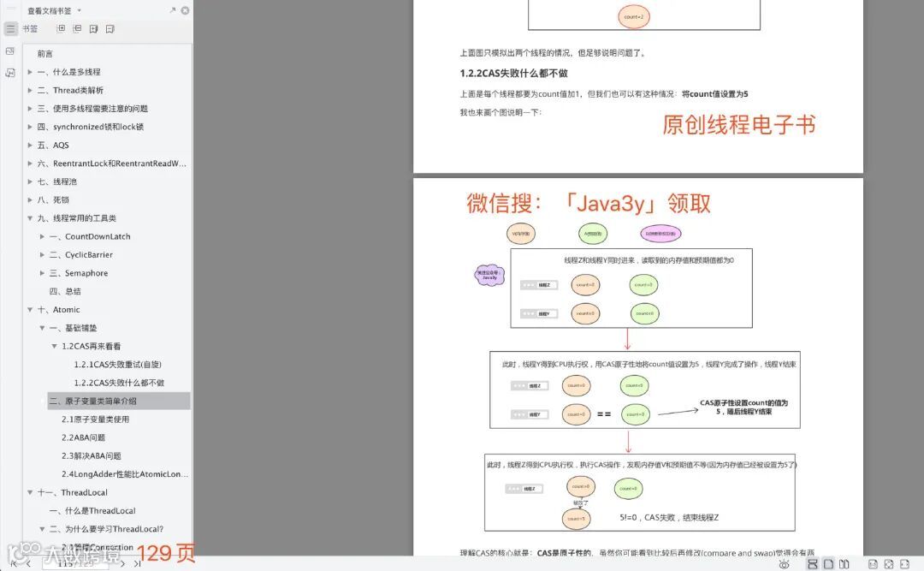Viewport: 924px width, 571px height.
Task: Click the 书签 panel label
Action: [30, 28]
